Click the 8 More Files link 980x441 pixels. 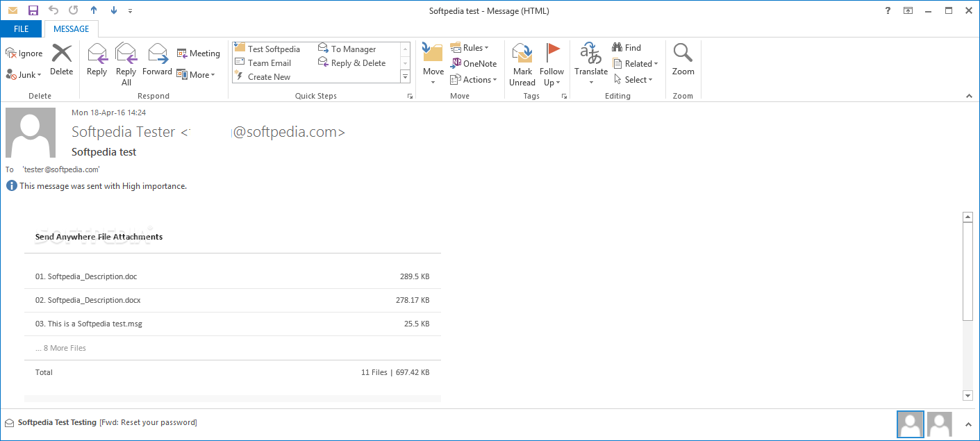coord(60,348)
